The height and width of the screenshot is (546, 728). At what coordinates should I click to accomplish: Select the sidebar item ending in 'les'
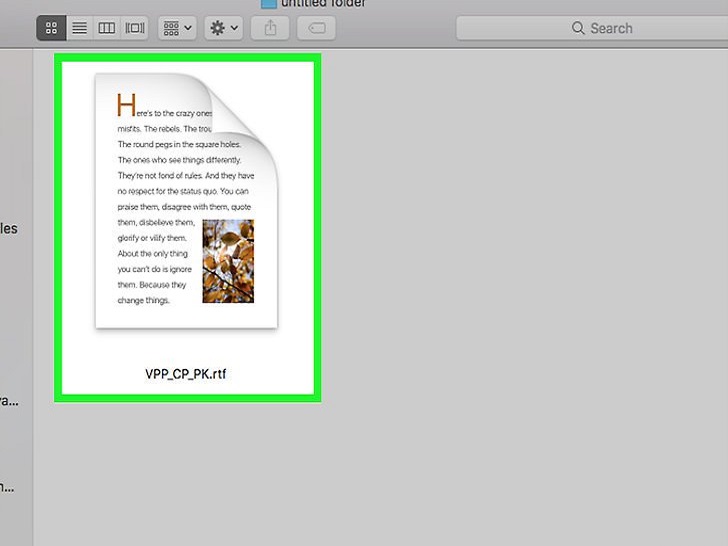8,228
